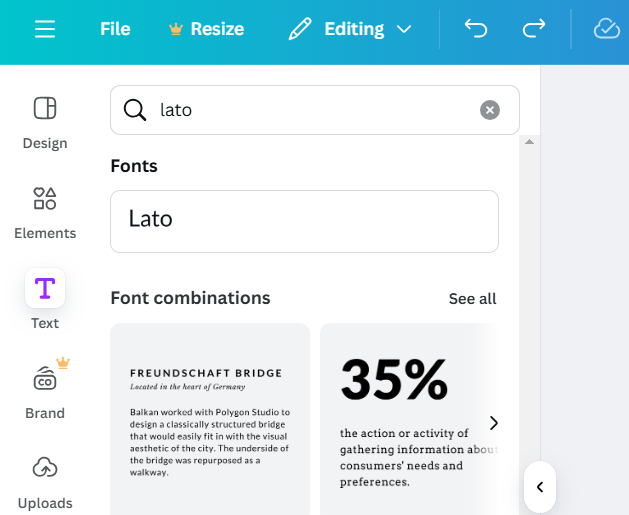Choose the Freundschaft Bridge font combination

[210, 420]
